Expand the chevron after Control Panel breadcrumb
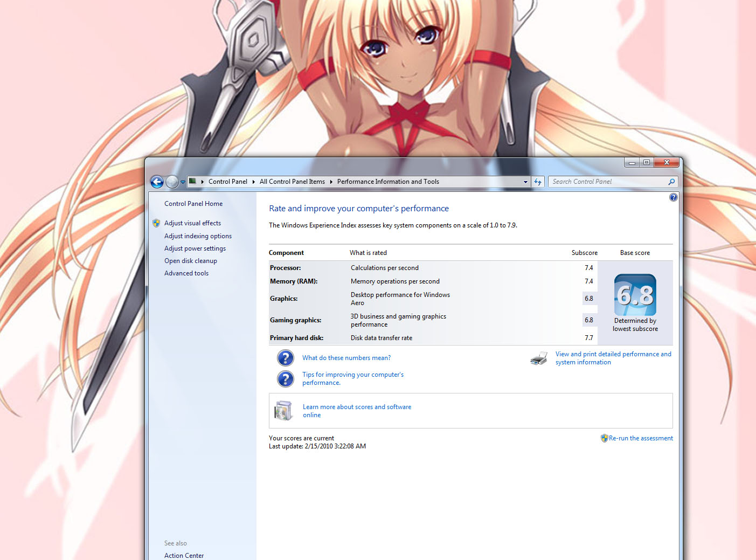Screen dimensions: 756x560 click(x=253, y=182)
